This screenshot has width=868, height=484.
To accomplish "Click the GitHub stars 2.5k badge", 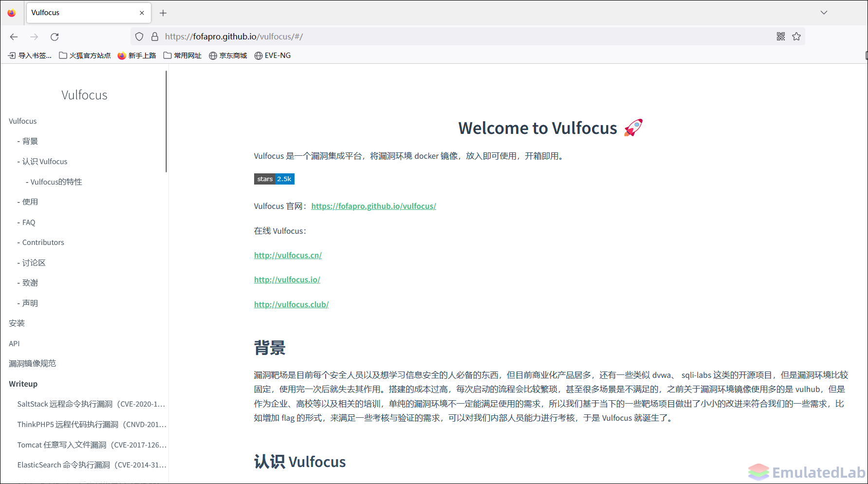I will [274, 179].
